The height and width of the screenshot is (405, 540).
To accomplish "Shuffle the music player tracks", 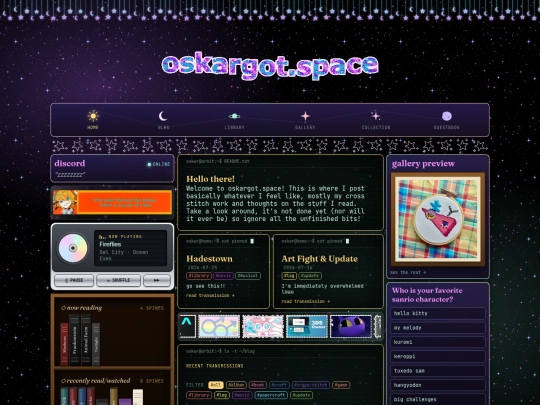I will point(118,280).
